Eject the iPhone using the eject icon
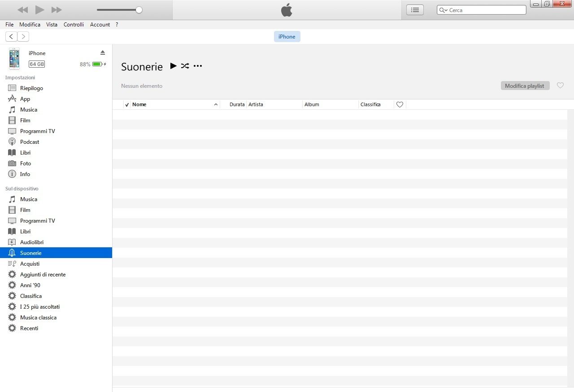The image size is (574, 392). (102, 53)
